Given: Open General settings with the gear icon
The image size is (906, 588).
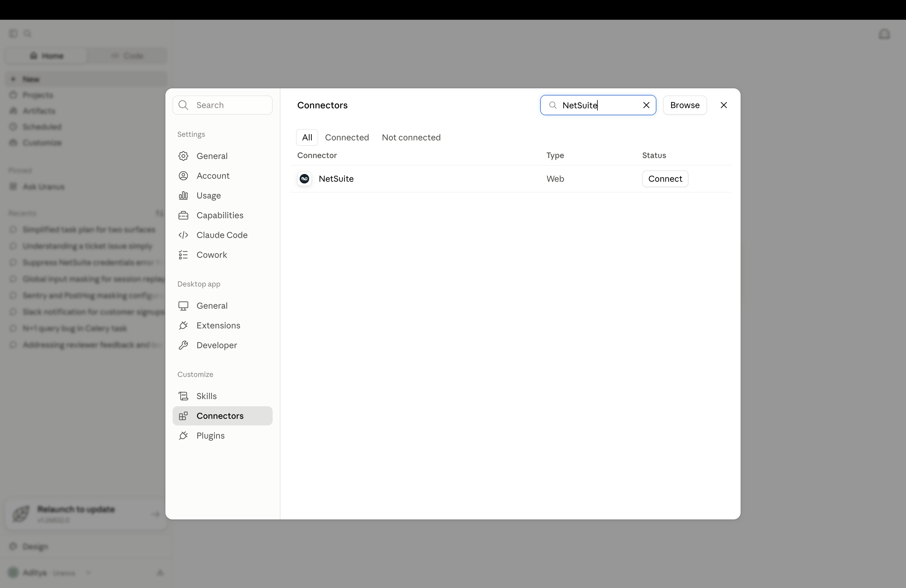Looking at the screenshot, I should 222,156.
